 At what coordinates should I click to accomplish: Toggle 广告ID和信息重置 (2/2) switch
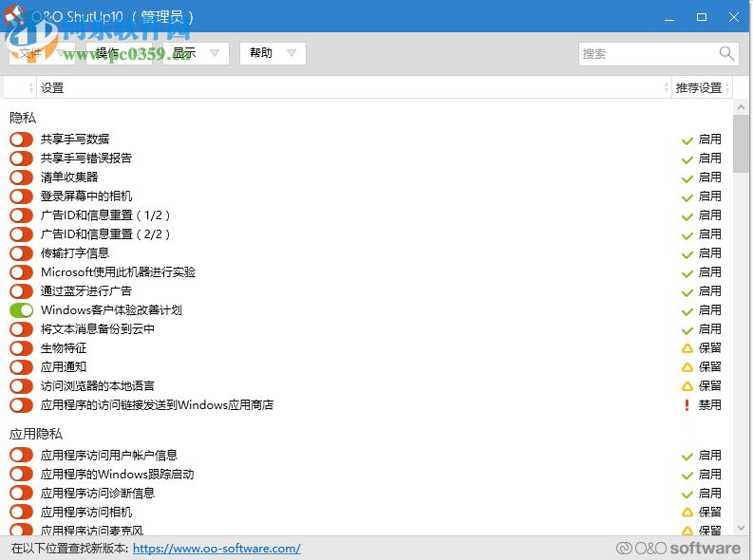pyautogui.click(x=21, y=234)
